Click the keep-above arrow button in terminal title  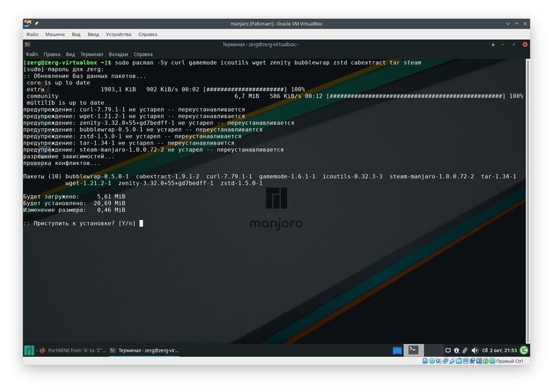tap(493, 45)
